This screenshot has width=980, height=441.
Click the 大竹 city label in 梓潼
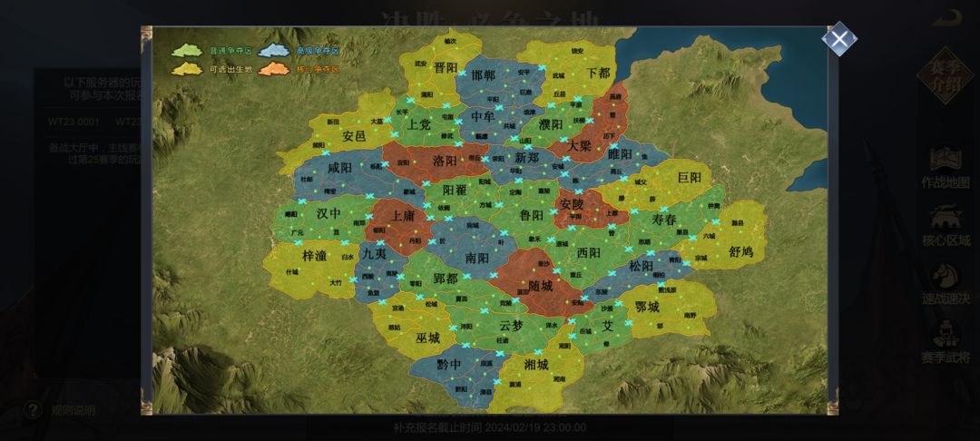(337, 282)
